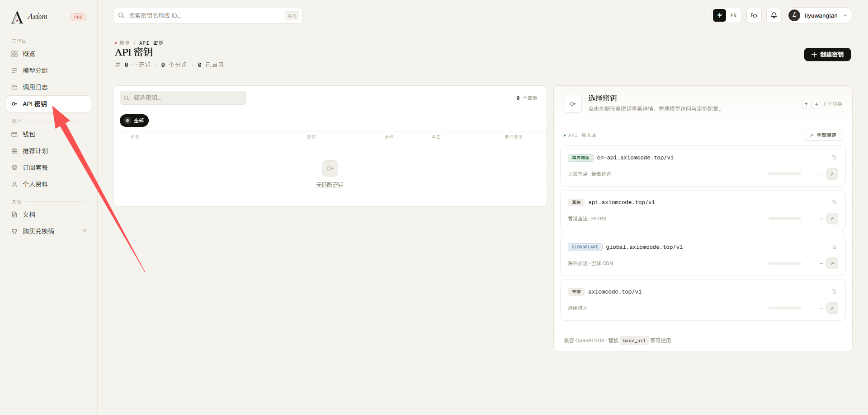Click the 国内加速 badge
Image resolution: width=868 pixels, height=415 pixels.
580,158
